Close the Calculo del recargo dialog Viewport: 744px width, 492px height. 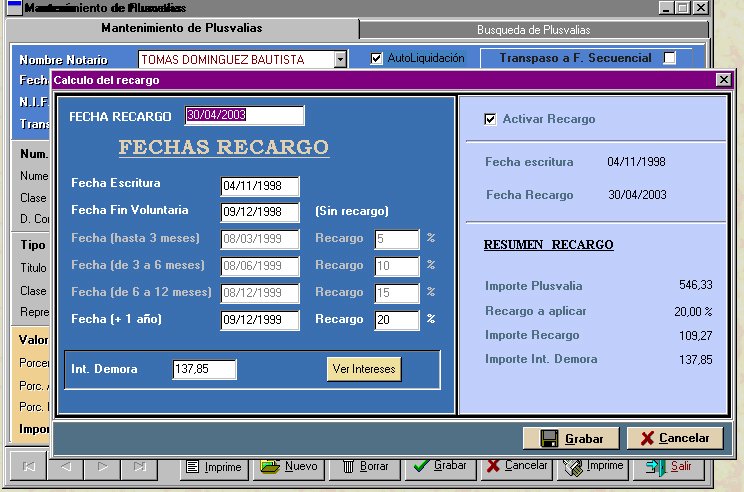[x=723, y=80]
